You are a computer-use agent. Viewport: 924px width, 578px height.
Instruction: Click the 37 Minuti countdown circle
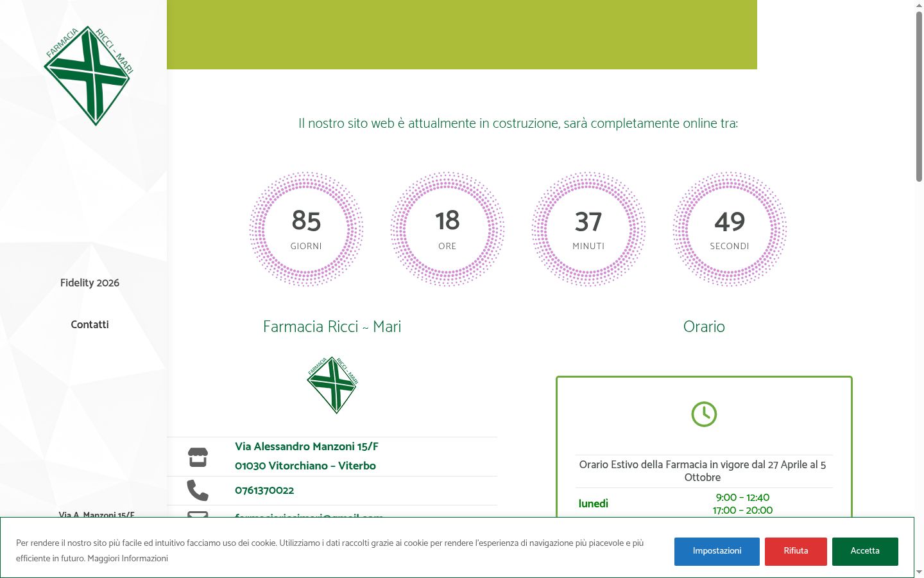[588, 229]
